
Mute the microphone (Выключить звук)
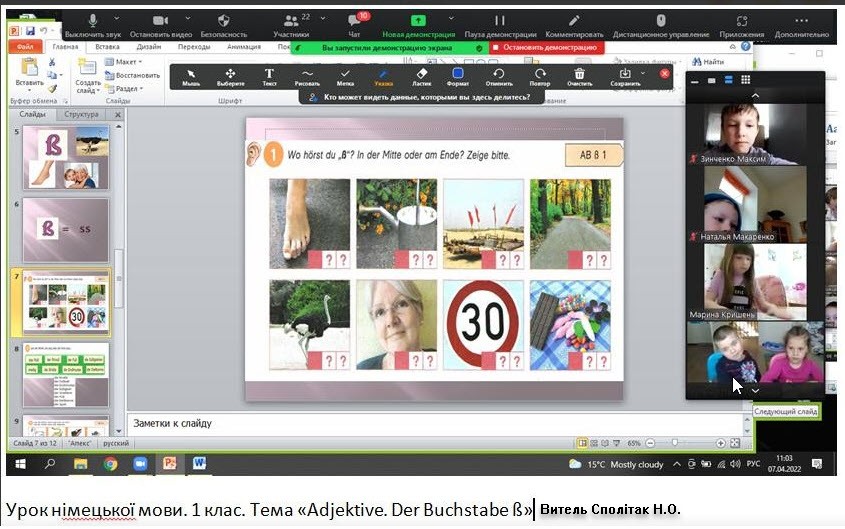pyautogui.click(x=93, y=24)
